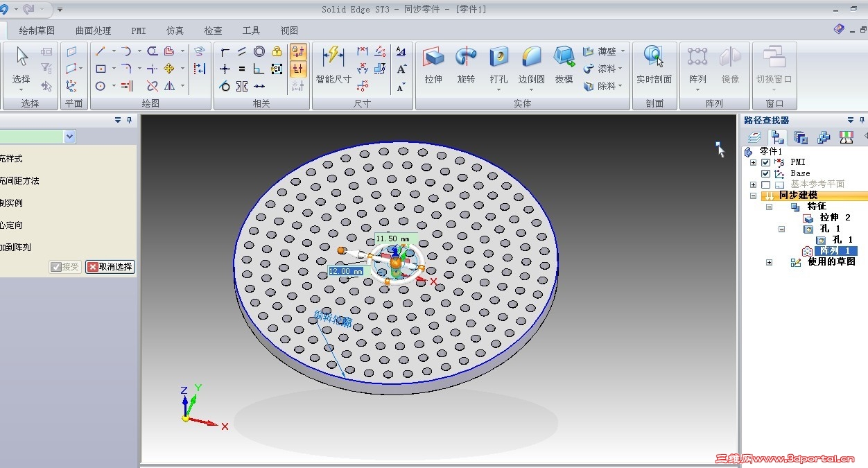Click the perpendicular relation icon
The width and height of the screenshot is (868, 468).
click(259, 69)
